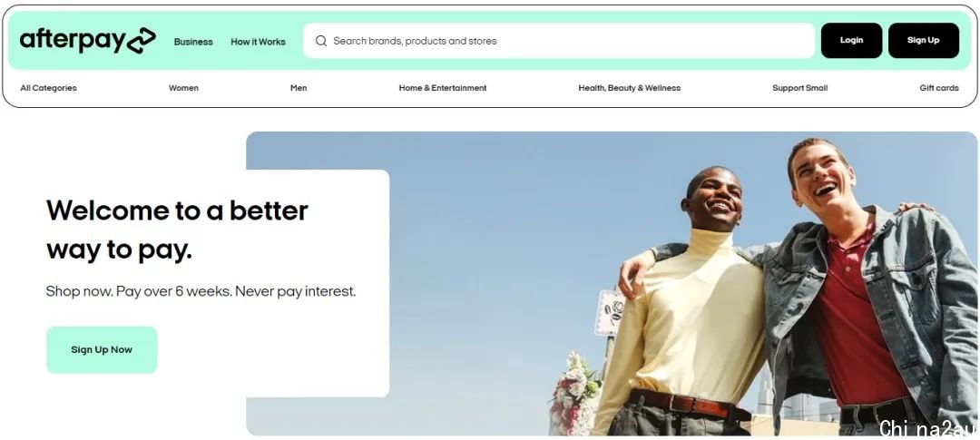Focus the brands, products and stores search field
980x440 pixels.
559,41
